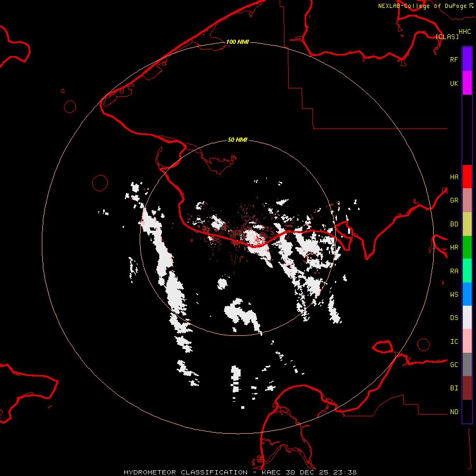The image size is (476, 476).
Task: Click the IC legend label
Action: 454,341
